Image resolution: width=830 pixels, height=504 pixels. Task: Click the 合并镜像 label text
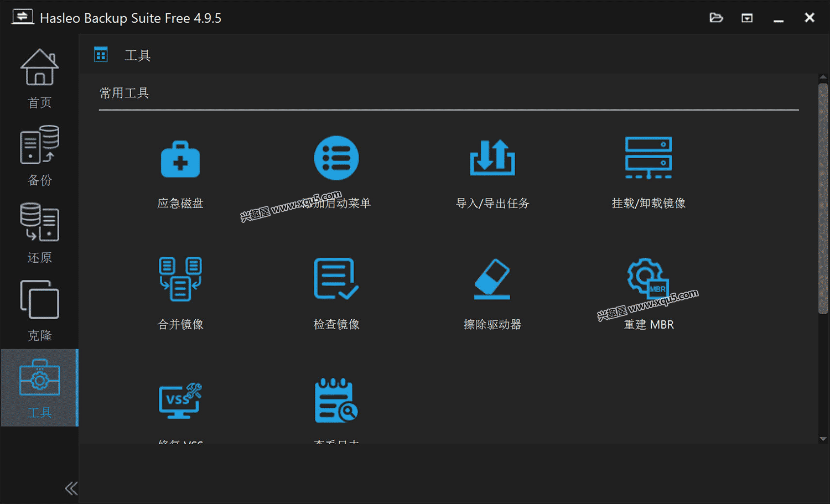coord(180,324)
